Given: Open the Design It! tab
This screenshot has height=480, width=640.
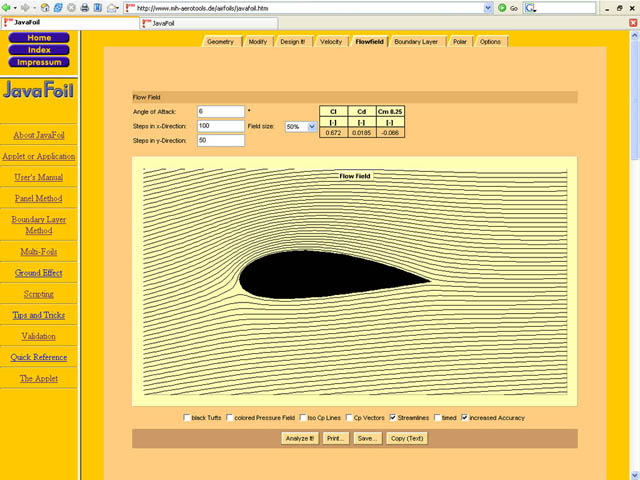Looking at the screenshot, I should 292,42.
